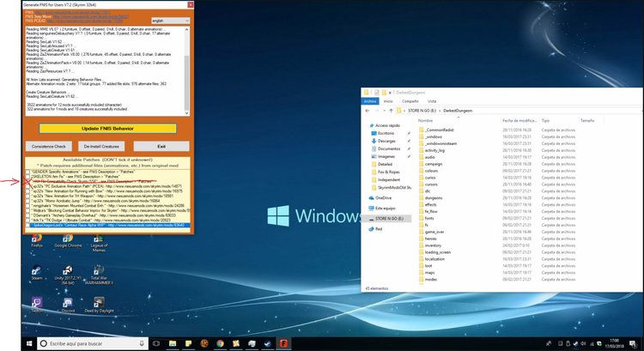Open League of Memes desktop shortcut
The width and height of the screenshot is (644, 351).
pos(99,243)
